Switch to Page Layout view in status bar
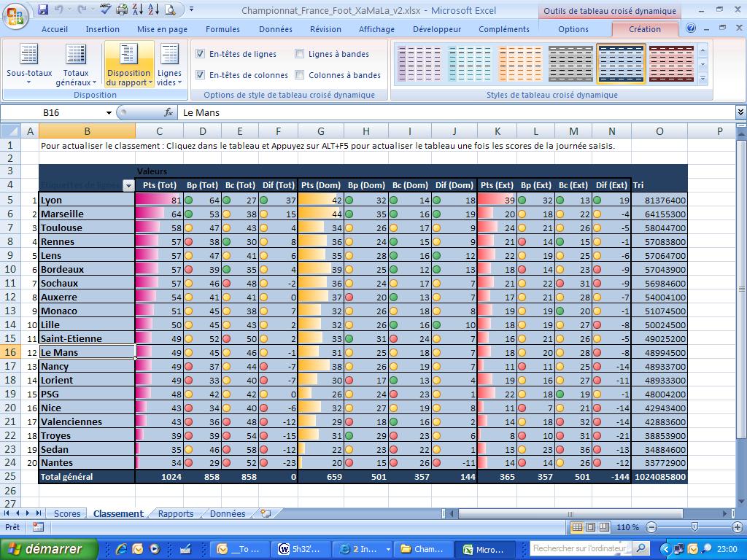 (590, 527)
